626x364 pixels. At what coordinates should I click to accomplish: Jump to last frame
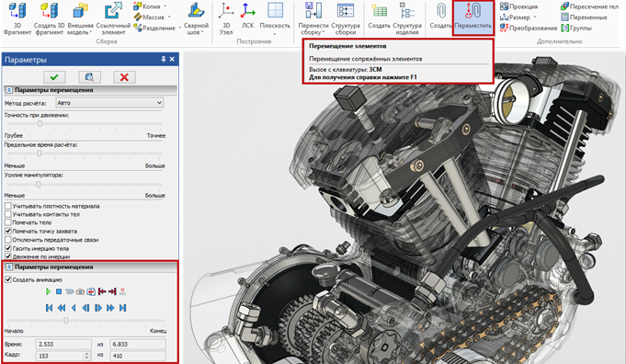tap(123, 308)
